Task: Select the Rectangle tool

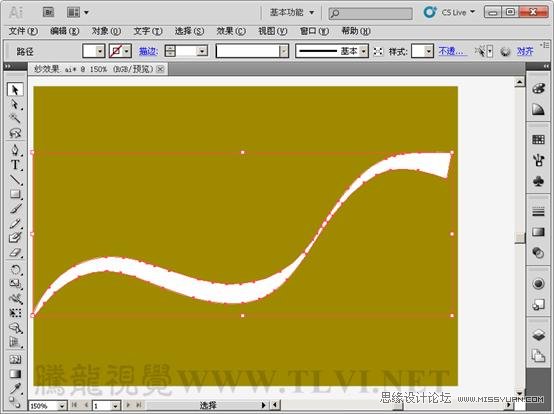Action: pyautogui.click(x=15, y=194)
